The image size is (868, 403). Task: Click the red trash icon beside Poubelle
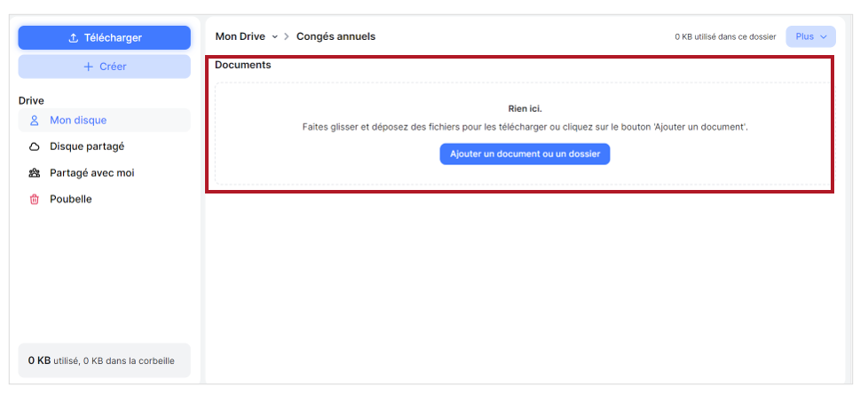(x=35, y=200)
